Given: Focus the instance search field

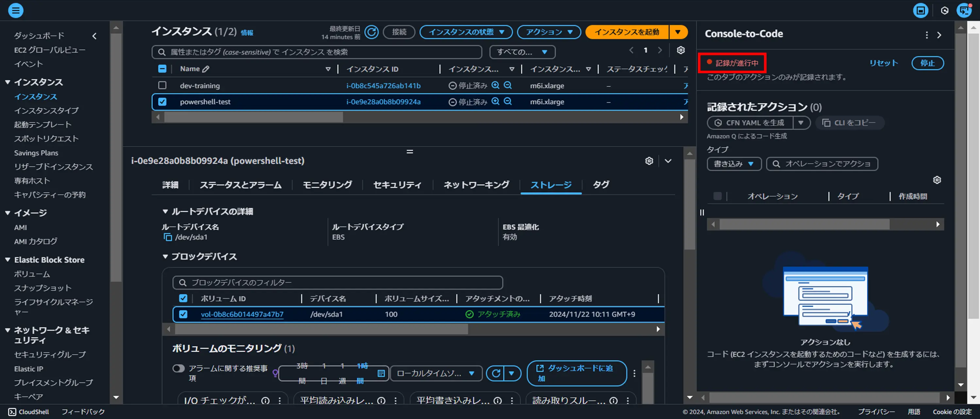Looking at the screenshot, I should 316,52.
